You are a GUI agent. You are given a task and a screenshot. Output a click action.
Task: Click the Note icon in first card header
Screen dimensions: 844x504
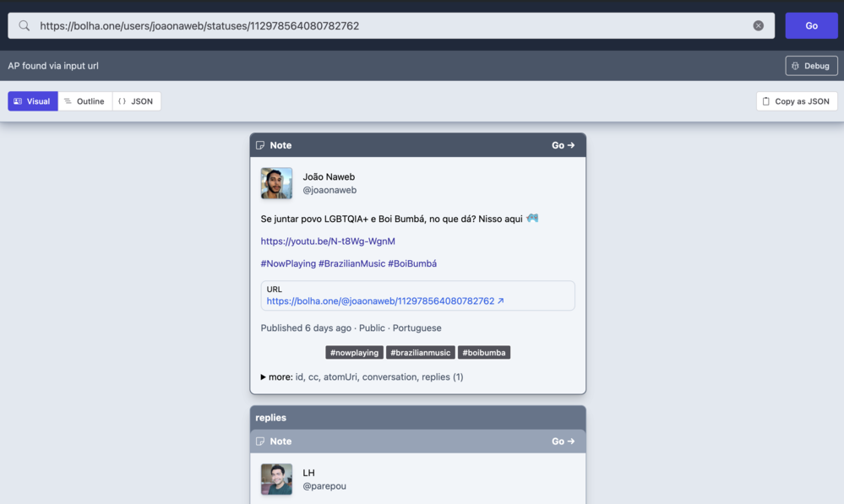pyautogui.click(x=260, y=145)
